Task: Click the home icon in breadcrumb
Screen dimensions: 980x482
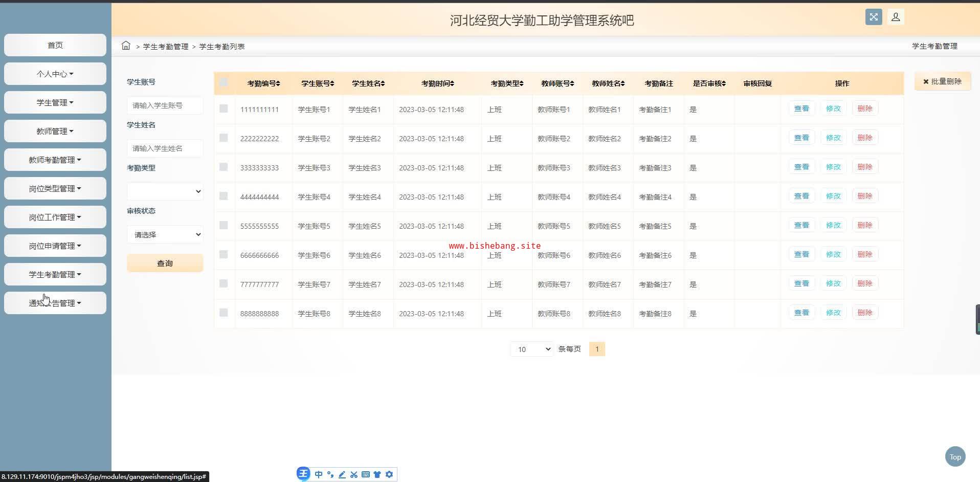Action: click(126, 46)
